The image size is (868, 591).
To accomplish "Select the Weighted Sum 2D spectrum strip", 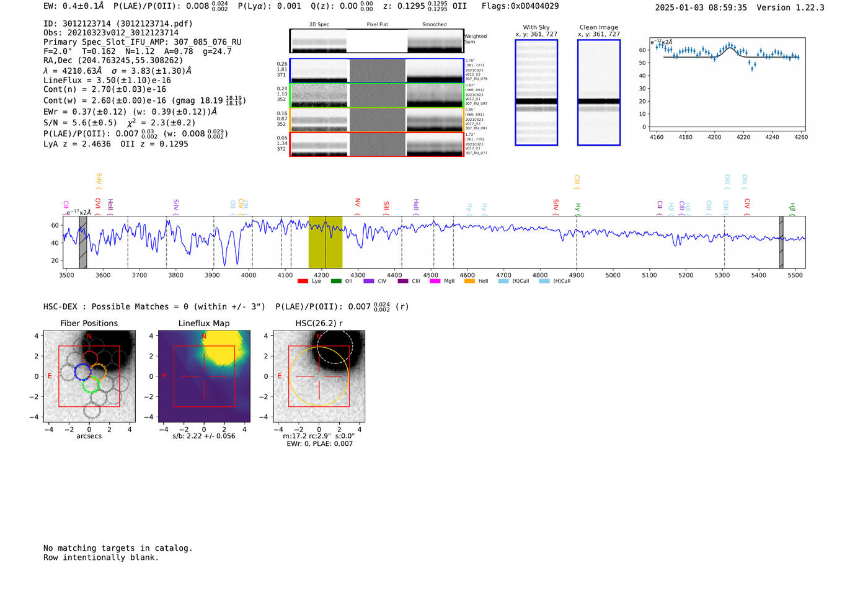I will pos(376,41).
